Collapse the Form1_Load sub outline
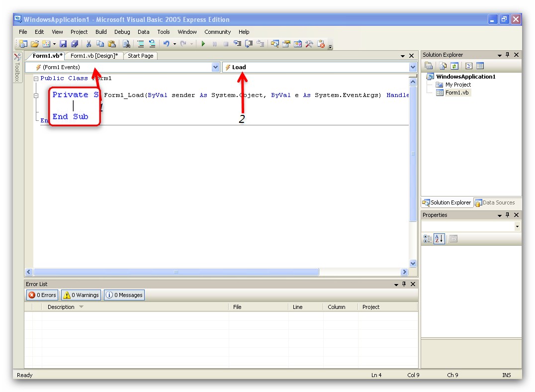535x392 pixels. 36,96
